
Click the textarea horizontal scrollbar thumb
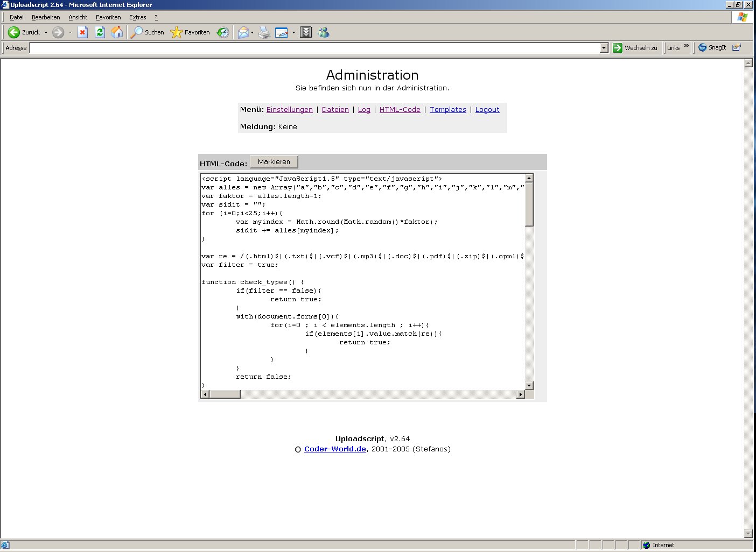pyautogui.click(x=225, y=394)
